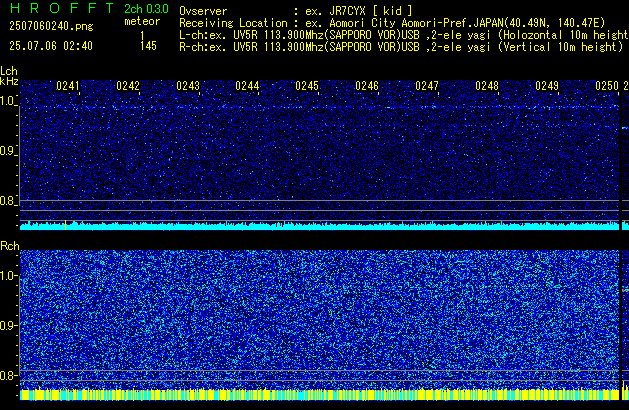Select the Ovserver JR7CYX header line
The image size is (629, 410).
(296, 11)
